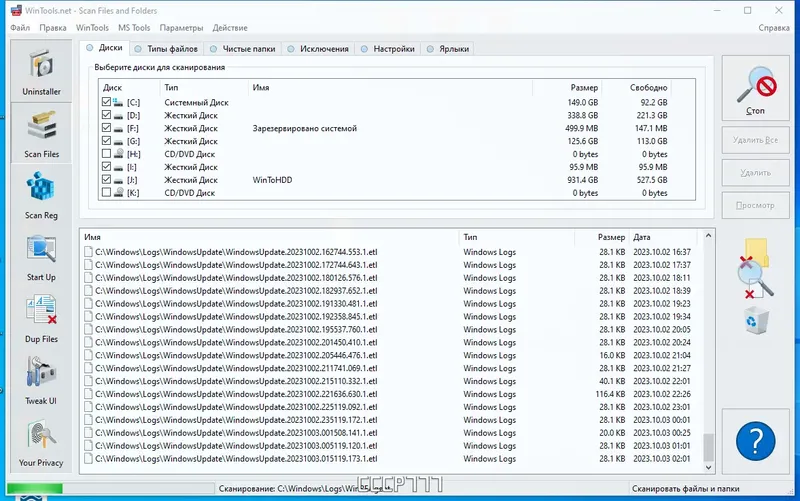This screenshot has width=800, height=501.
Task: Uncheck drive C: checkbox
Action: 106,102
